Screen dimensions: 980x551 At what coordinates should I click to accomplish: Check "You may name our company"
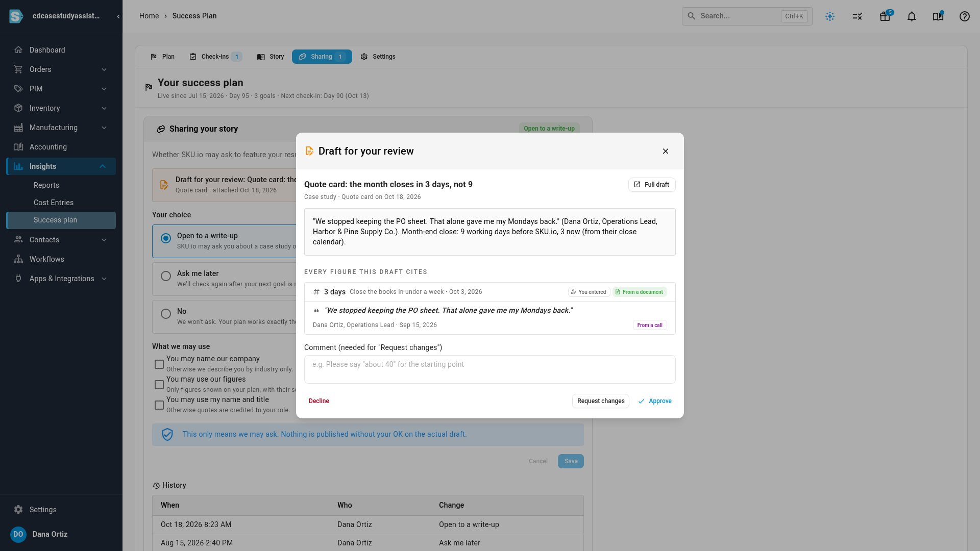tap(159, 364)
